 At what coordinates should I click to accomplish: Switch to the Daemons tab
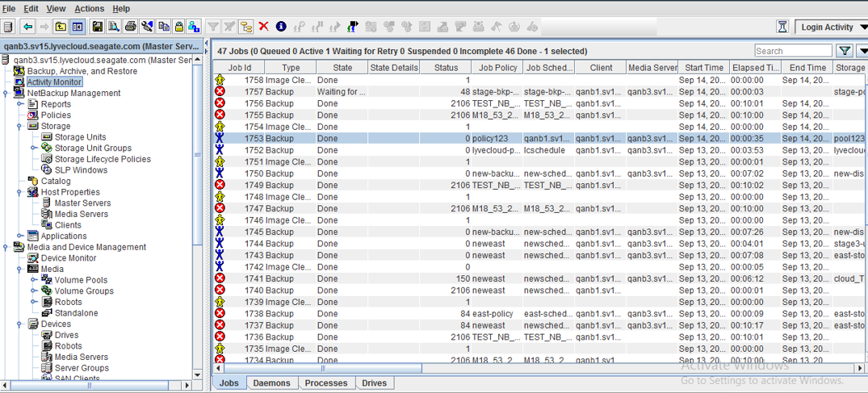[x=271, y=383]
